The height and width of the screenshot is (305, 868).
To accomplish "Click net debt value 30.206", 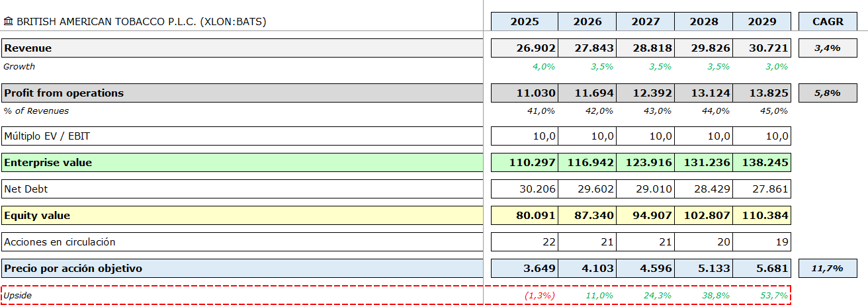I will pos(525,189).
